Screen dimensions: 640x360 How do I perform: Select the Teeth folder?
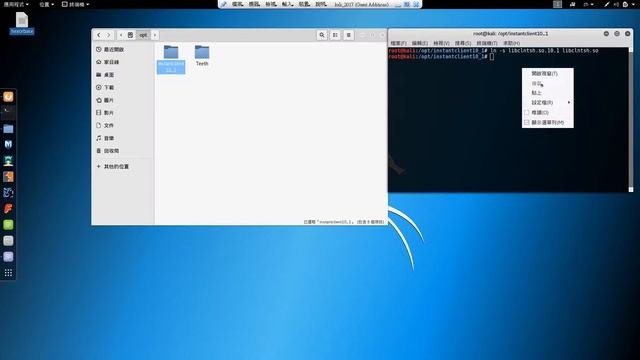pyautogui.click(x=202, y=56)
